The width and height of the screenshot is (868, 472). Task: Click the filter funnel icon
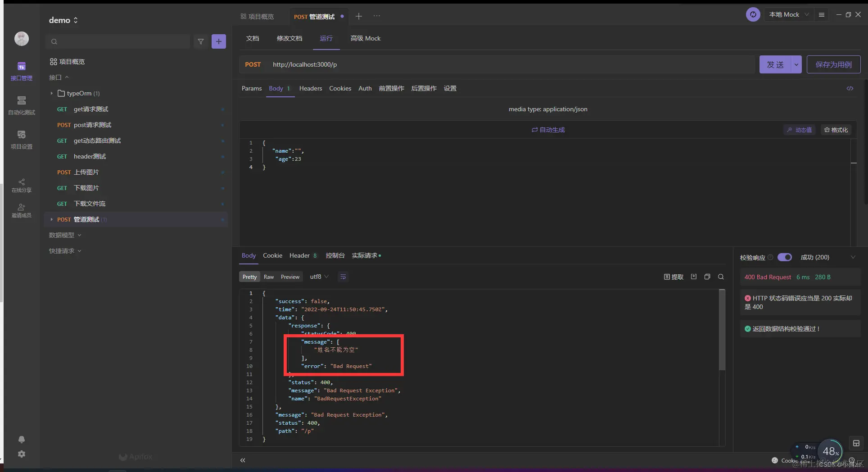(201, 41)
